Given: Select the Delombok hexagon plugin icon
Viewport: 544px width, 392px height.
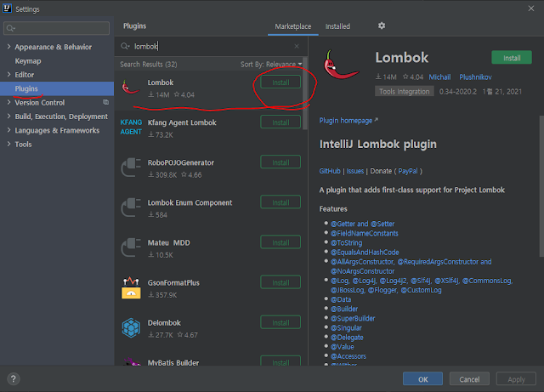Looking at the screenshot, I should point(131,327).
